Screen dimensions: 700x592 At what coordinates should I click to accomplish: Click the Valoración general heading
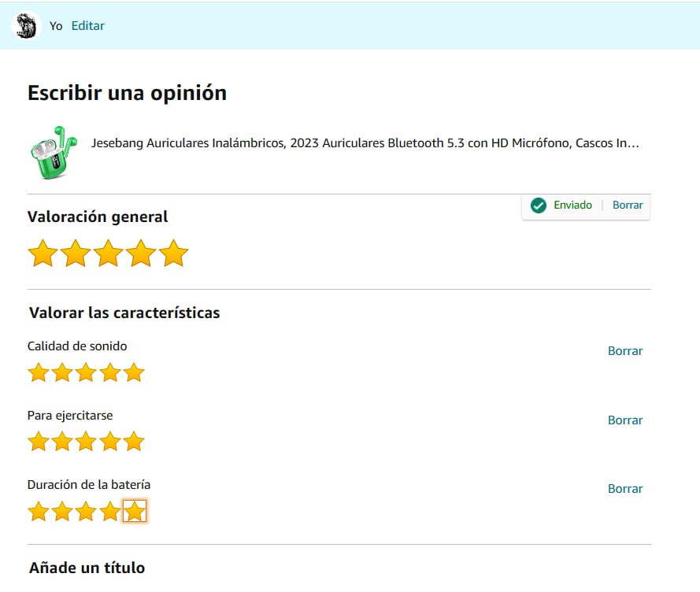(98, 217)
